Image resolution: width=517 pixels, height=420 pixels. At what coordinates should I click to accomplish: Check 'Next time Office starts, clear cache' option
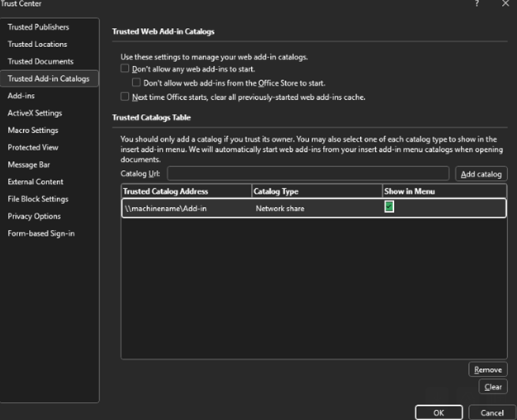(x=126, y=97)
